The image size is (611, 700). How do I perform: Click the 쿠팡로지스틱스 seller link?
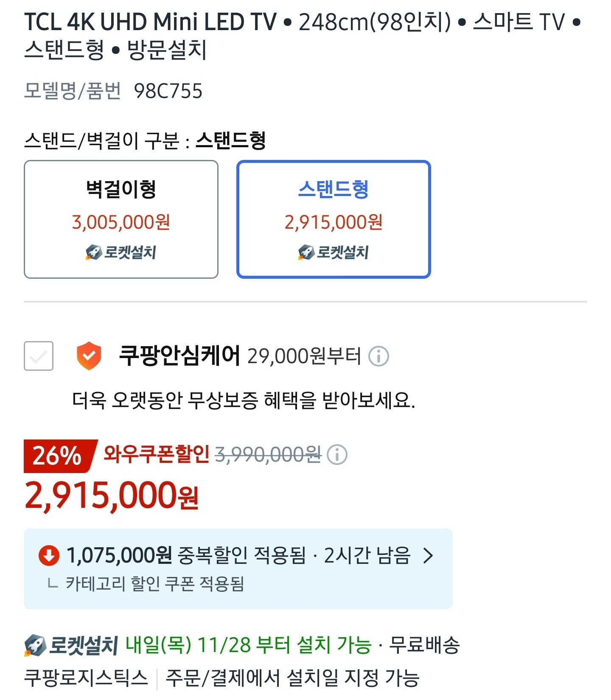click(86, 678)
